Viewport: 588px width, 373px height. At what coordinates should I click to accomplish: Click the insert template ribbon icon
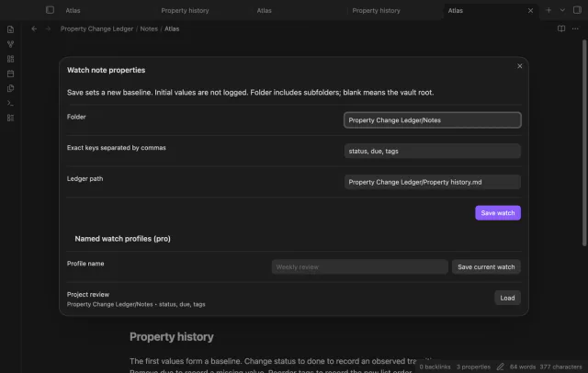10,88
